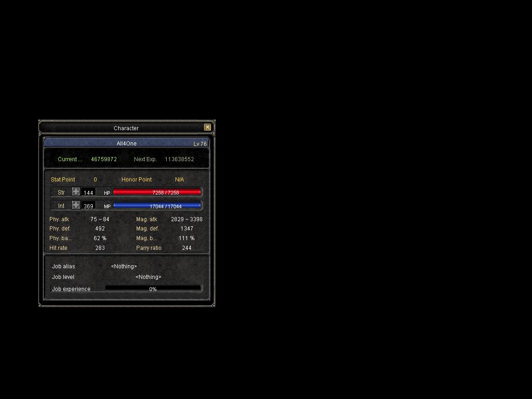Click the Next Exp. value 113638552
The image size is (532, 399).
[x=179, y=159]
